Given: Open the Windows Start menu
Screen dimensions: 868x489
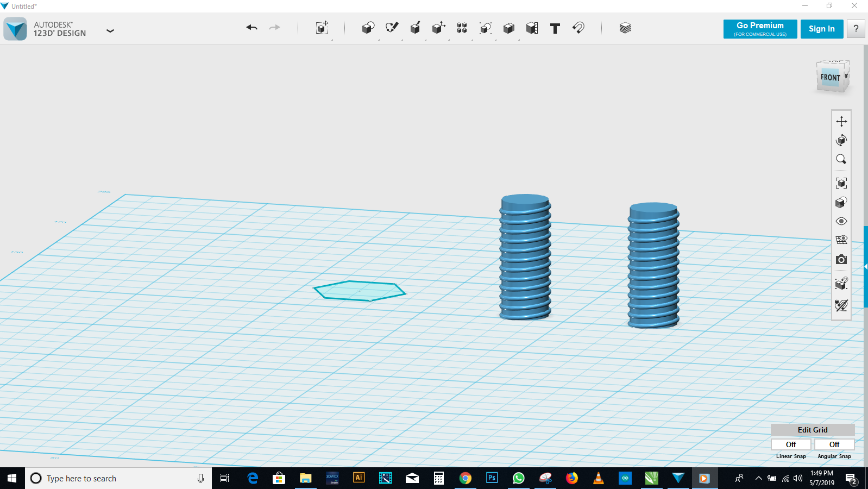Looking at the screenshot, I should coord(12,478).
